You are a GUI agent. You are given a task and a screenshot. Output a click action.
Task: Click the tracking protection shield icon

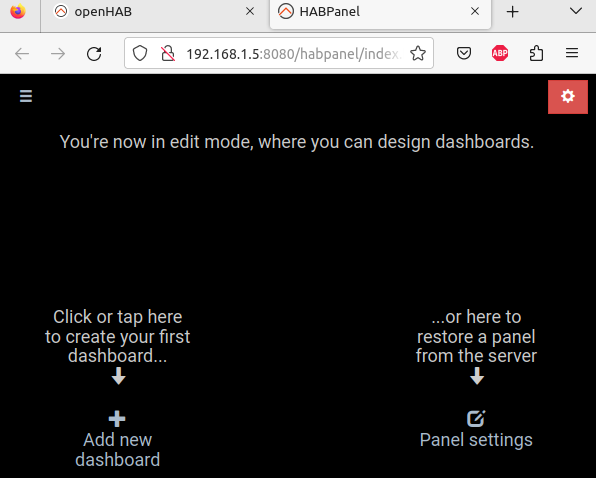(x=139, y=54)
